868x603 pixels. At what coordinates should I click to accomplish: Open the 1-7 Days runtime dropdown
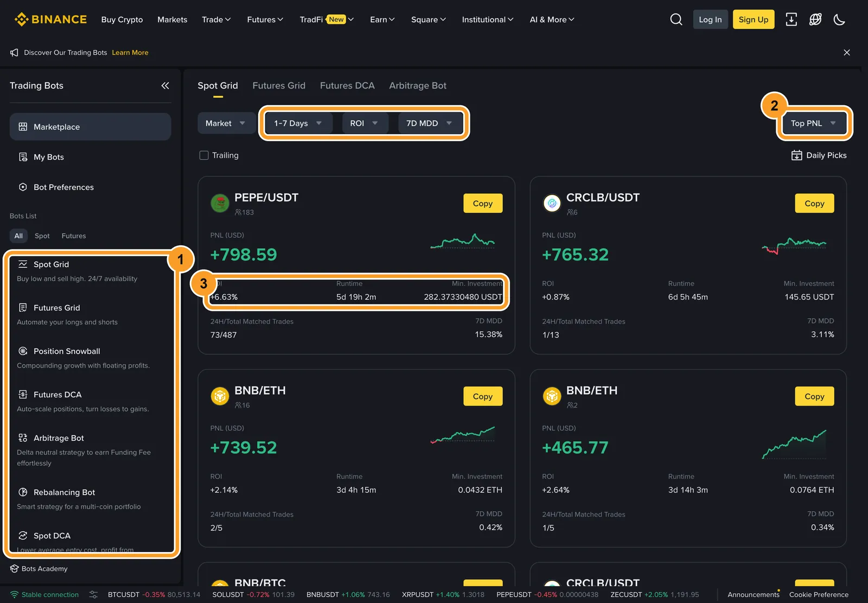(298, 123)
